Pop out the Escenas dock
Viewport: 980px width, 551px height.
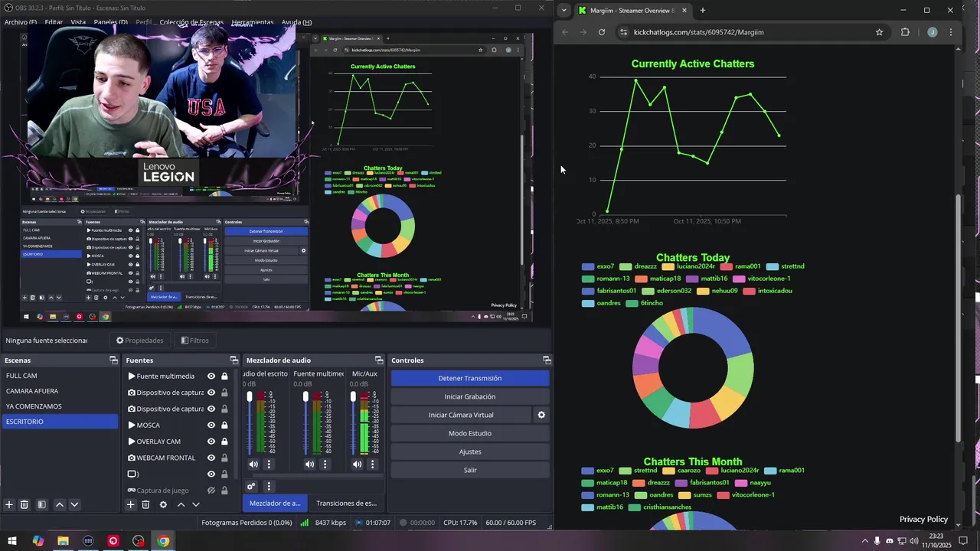[x=113, y=360]
